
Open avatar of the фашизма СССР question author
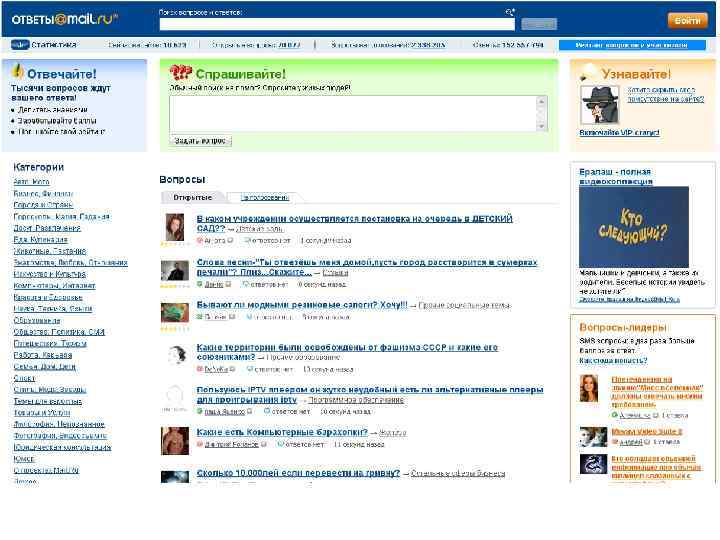pos(176,354)
